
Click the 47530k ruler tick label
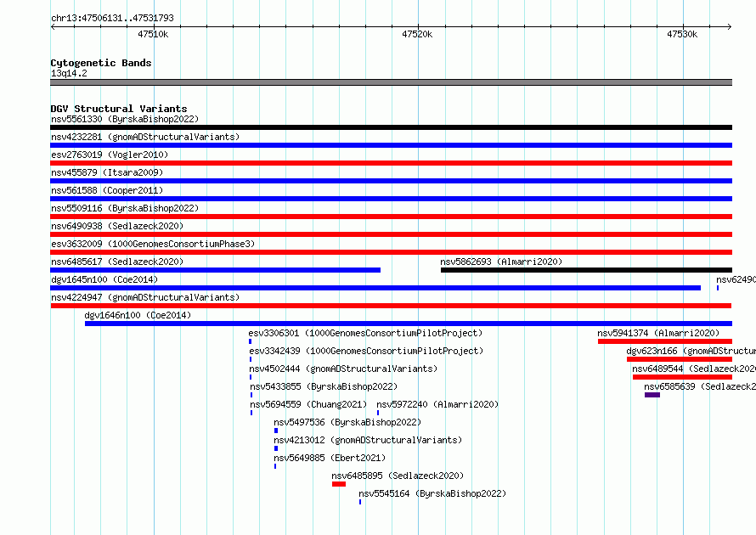click(682, 34)
